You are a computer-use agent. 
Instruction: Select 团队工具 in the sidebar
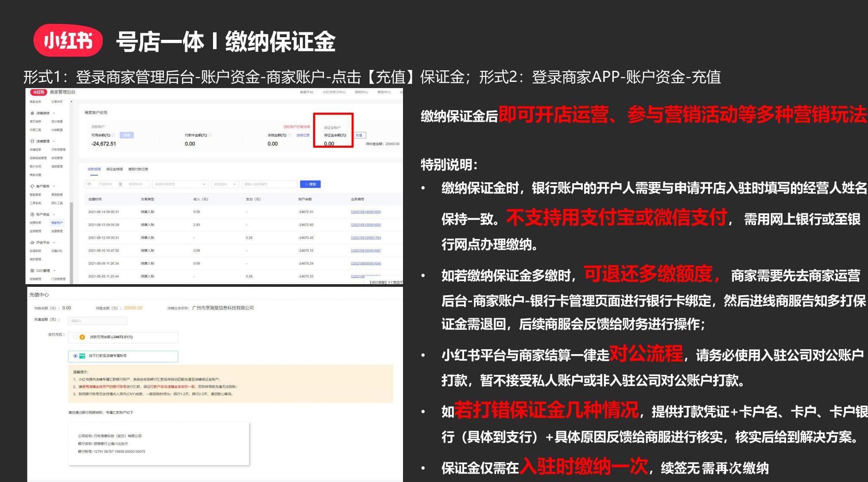coord(57,203)
